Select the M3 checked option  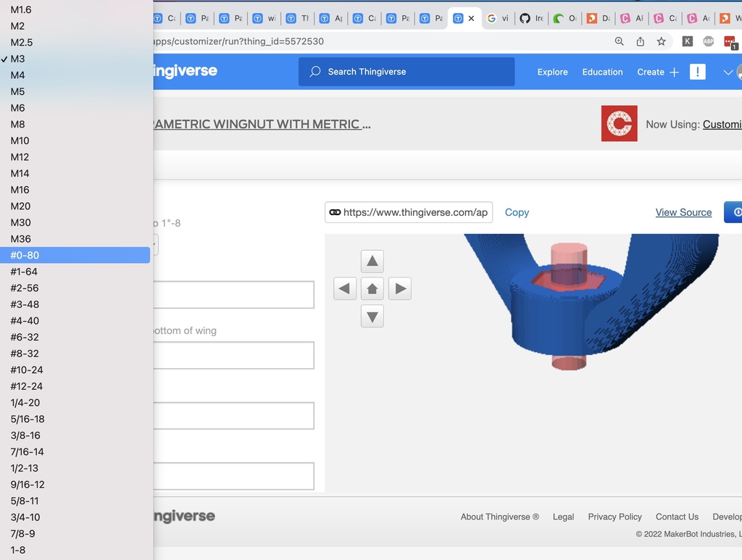coord(17,59)
